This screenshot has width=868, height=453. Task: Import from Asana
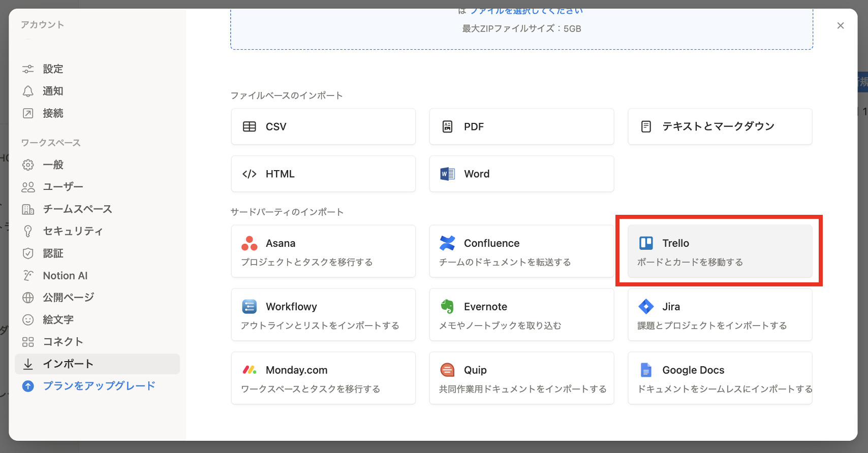pyautogui.click(x=323, y=251)
